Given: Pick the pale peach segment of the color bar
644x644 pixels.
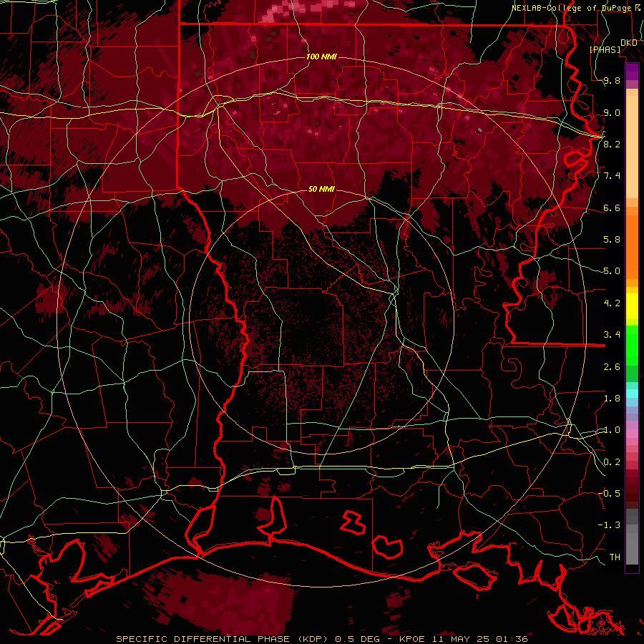Looking at the screenshot, I should point(632,148).
